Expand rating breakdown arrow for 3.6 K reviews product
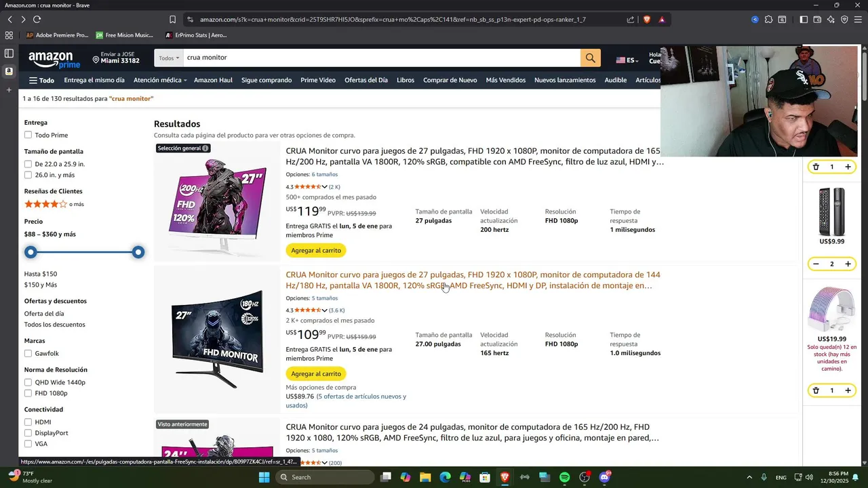The image size is (868, 488). coord(324,310)
